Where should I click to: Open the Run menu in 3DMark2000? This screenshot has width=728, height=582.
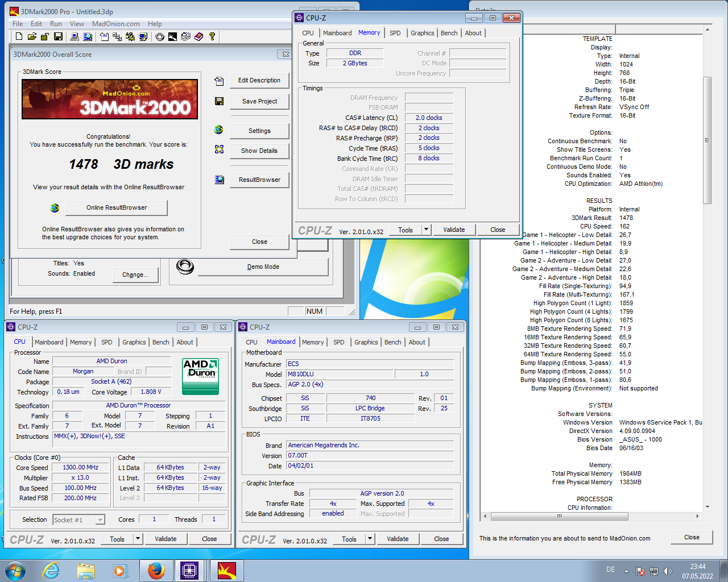click(x=56, y=24)
